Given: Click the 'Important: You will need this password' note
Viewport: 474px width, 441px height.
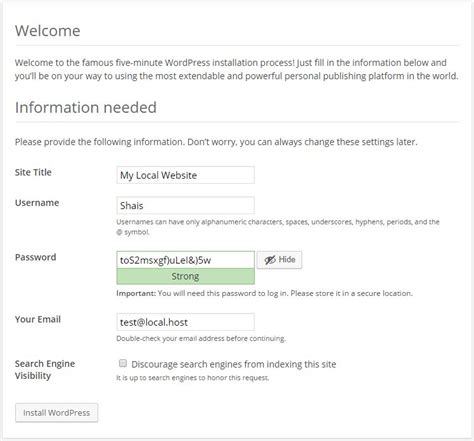Looking at the screenshot, I should coord(264,294).
